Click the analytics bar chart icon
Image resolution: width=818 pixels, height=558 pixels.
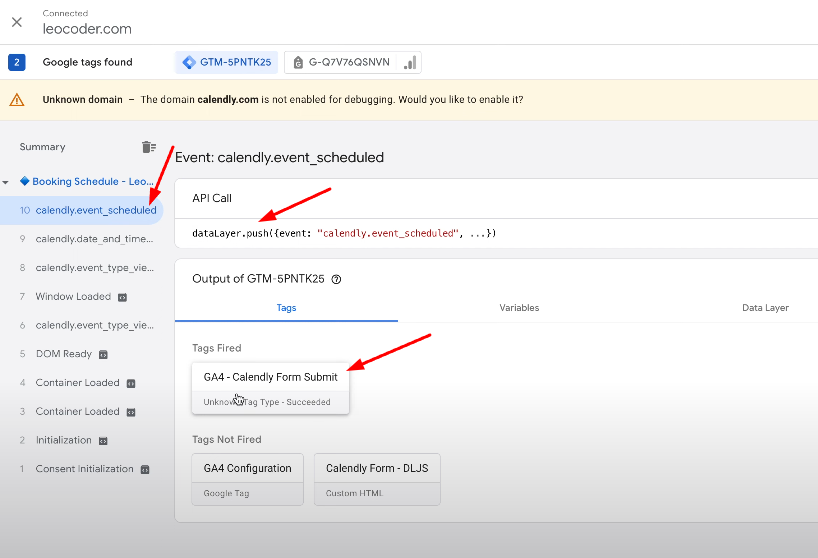pos(410,63)
